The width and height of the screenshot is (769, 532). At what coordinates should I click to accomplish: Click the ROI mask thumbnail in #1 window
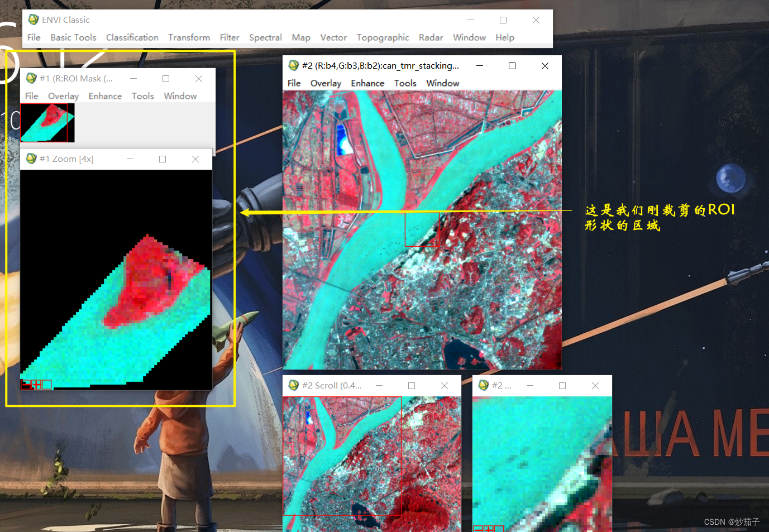(x=47, y=123)
